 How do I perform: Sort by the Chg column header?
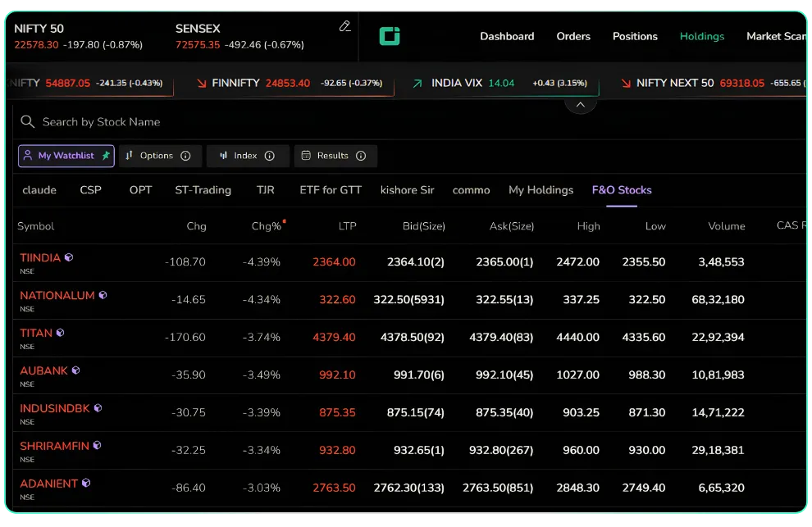196,226
